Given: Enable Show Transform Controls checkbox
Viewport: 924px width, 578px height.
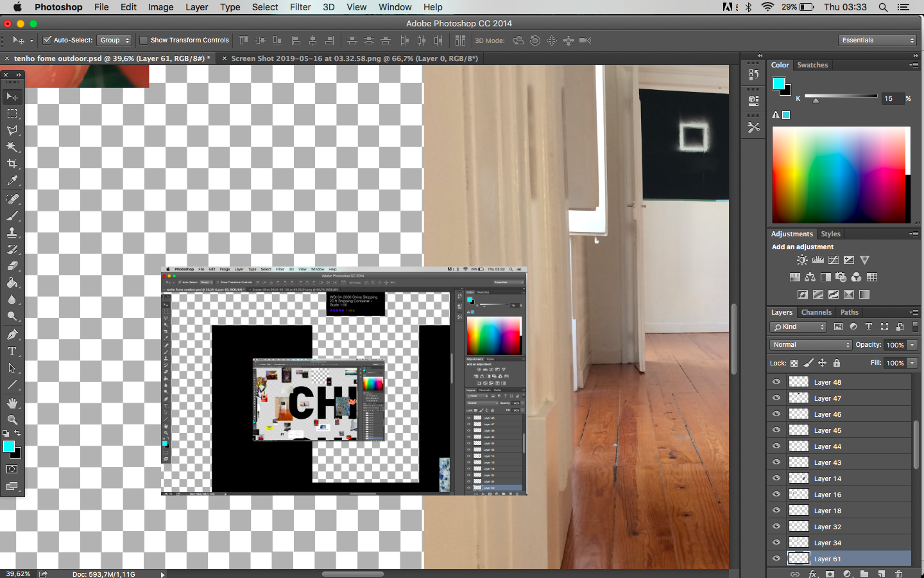Looking at the screenshot, I should tap(144, 40).
